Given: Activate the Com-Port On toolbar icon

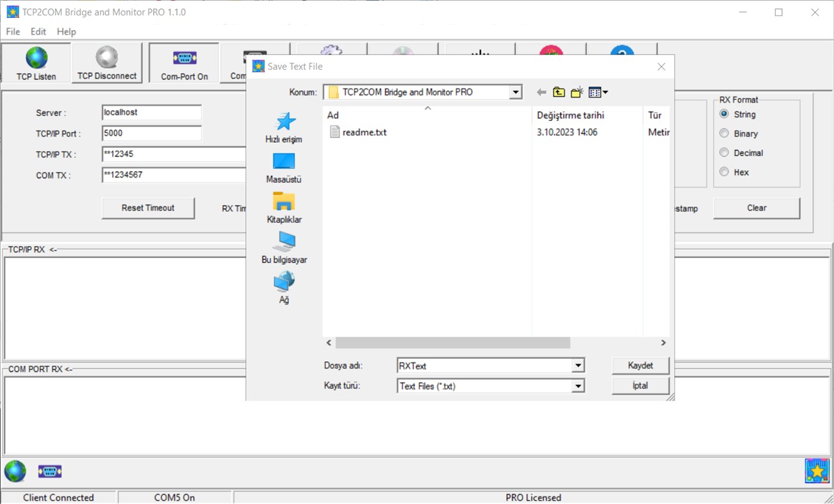Looking at the screenshot, I should point(183,62).
